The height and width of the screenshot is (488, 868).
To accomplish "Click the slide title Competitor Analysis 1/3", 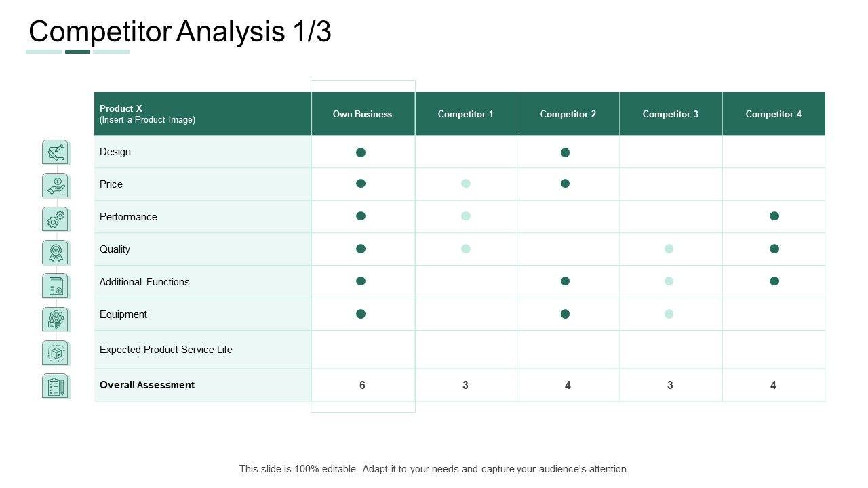I will pos(180,32).
